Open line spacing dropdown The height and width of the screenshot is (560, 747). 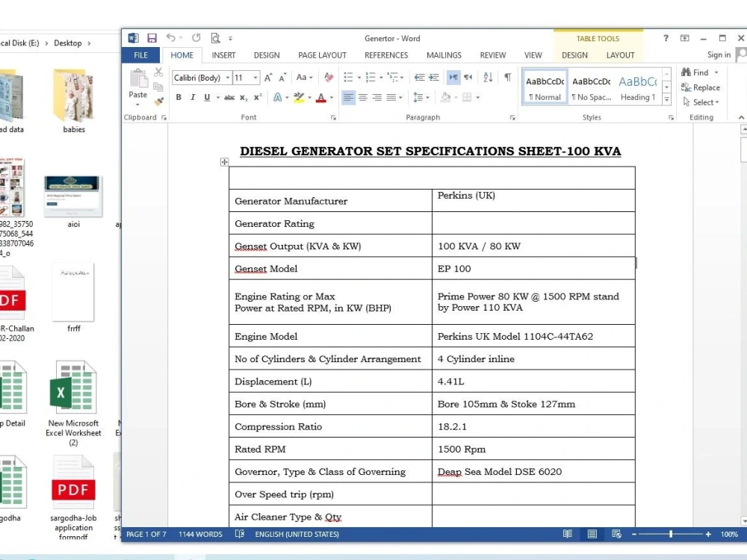(x=421, y=98)
